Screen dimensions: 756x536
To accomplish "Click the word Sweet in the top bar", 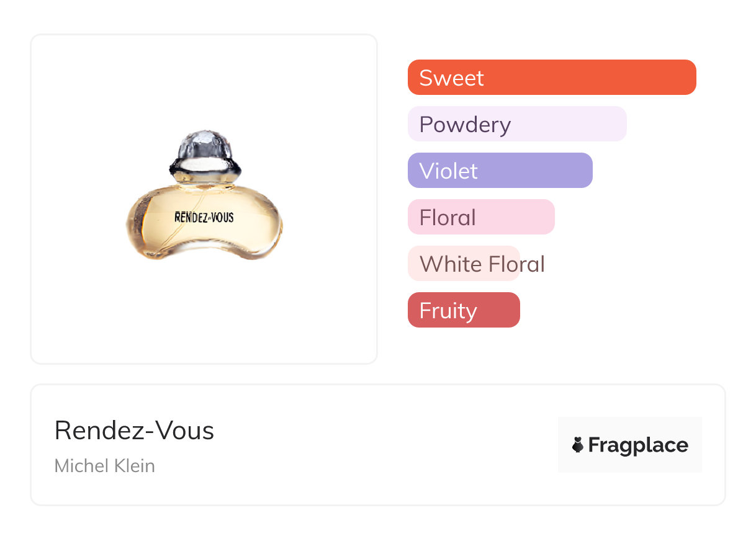I will click(451, 78).
